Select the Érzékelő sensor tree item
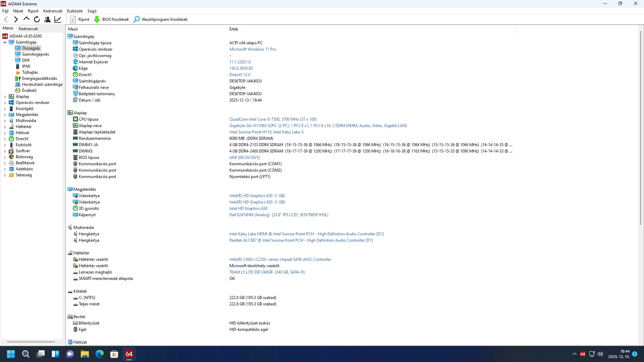This screenshot has height=362, width=644. pyautogui.click(x=29, y=90)
